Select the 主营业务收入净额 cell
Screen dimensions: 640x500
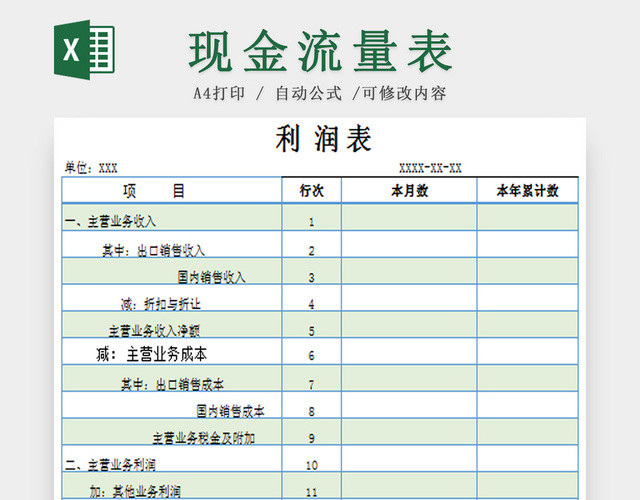[x=154, y=331]
